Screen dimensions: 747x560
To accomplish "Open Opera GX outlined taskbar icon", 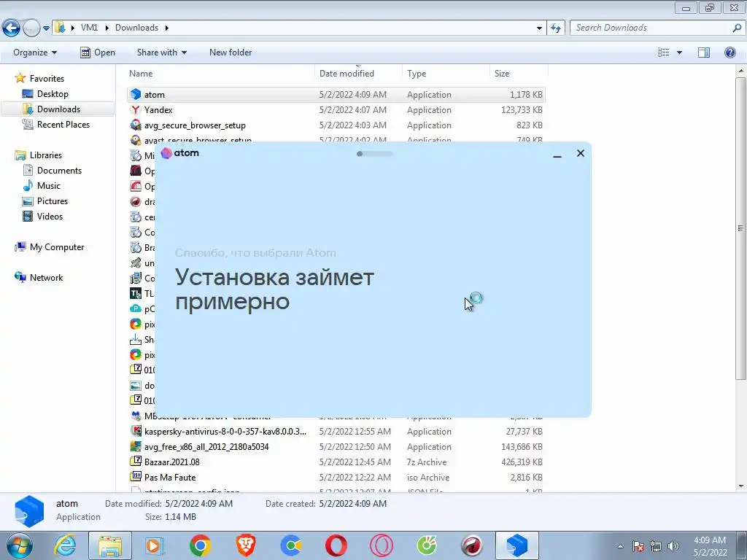I will [x=381, y=545].
